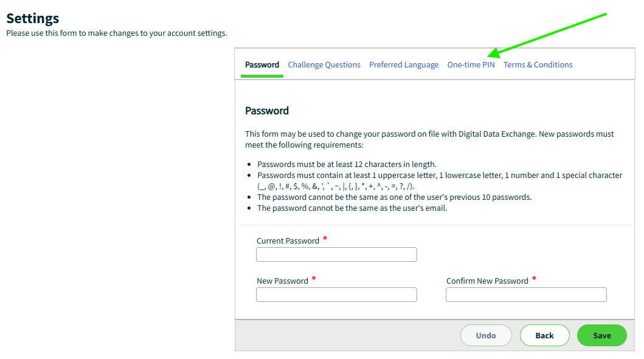Save the password changes
This screenshot has width=644, height=359.
point(601,335)
